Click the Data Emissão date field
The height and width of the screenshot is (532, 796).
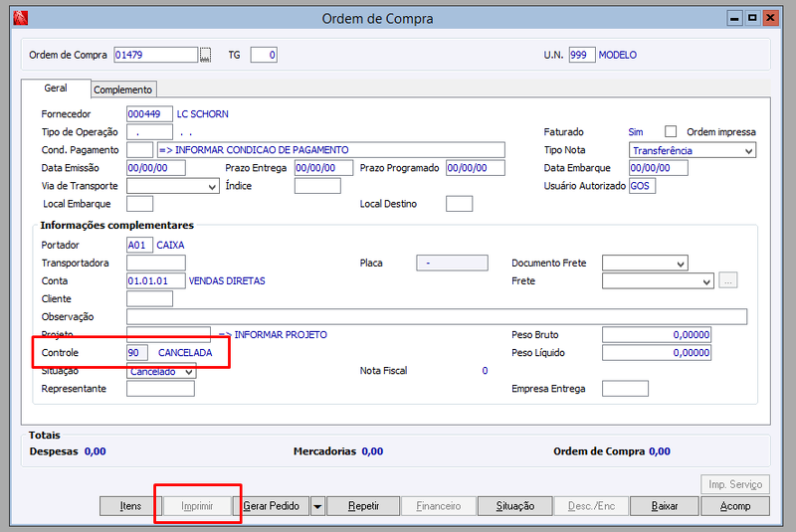pos(156,168)
